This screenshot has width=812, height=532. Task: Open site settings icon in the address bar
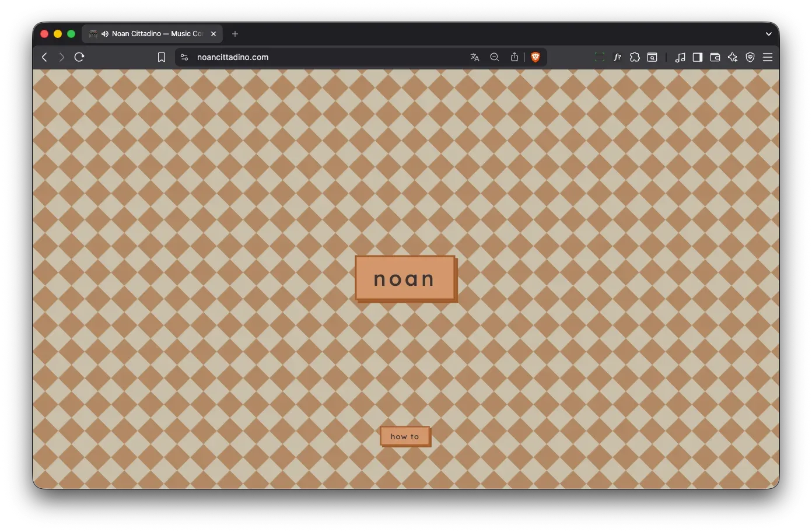pos(184,57)
